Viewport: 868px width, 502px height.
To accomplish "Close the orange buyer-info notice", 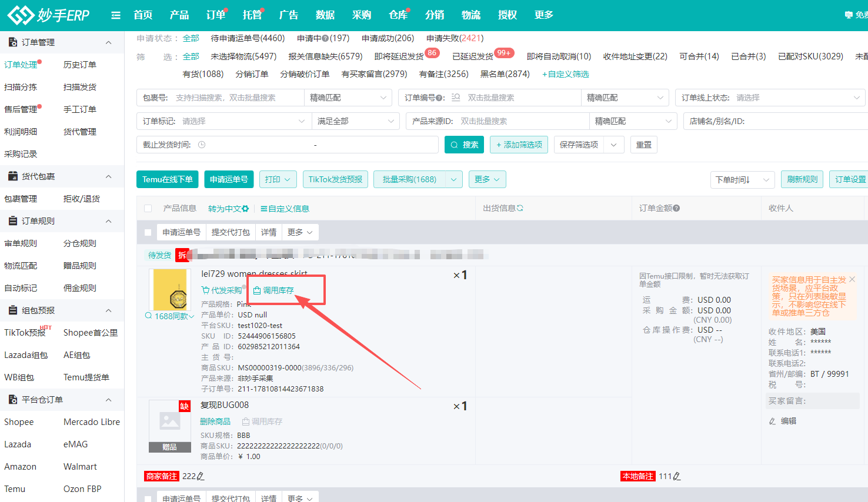I will pos(852,279).
